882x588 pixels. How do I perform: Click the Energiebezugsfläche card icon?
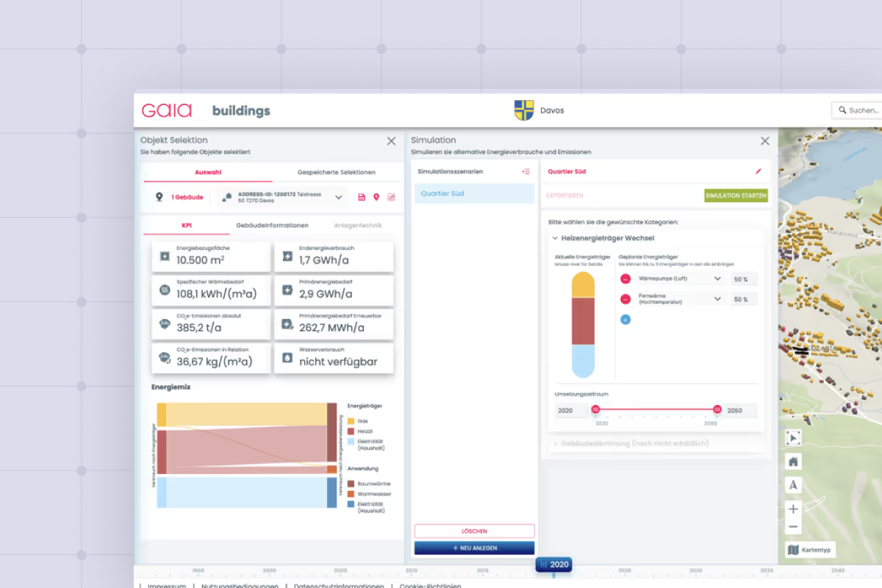pyautogui.click(x=165, y=257)
